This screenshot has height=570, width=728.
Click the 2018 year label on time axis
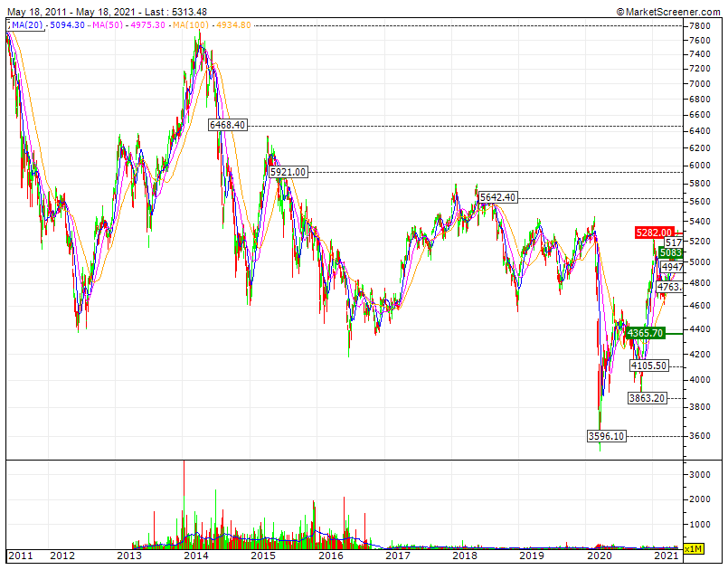tap(465, 556)
